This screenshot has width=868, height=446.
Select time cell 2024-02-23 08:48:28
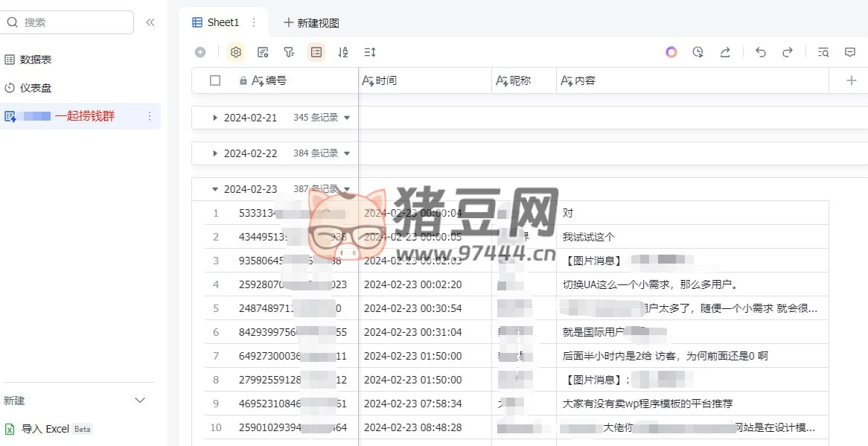(425, 427)
